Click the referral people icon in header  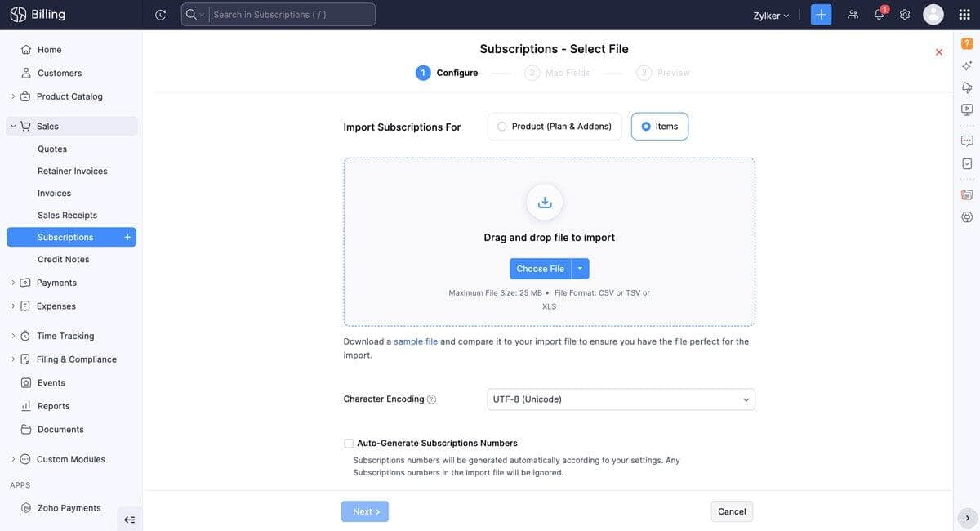pos(853,15)
